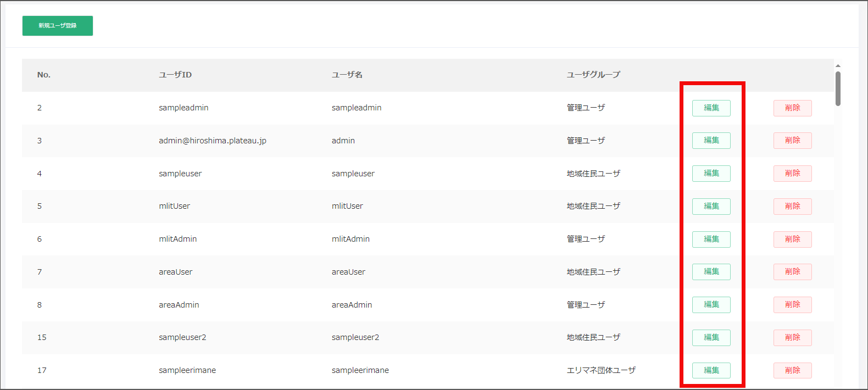The width and height of the screenshot is (868, 390).
Task: Click the No. column header
Action: point(44,75)
